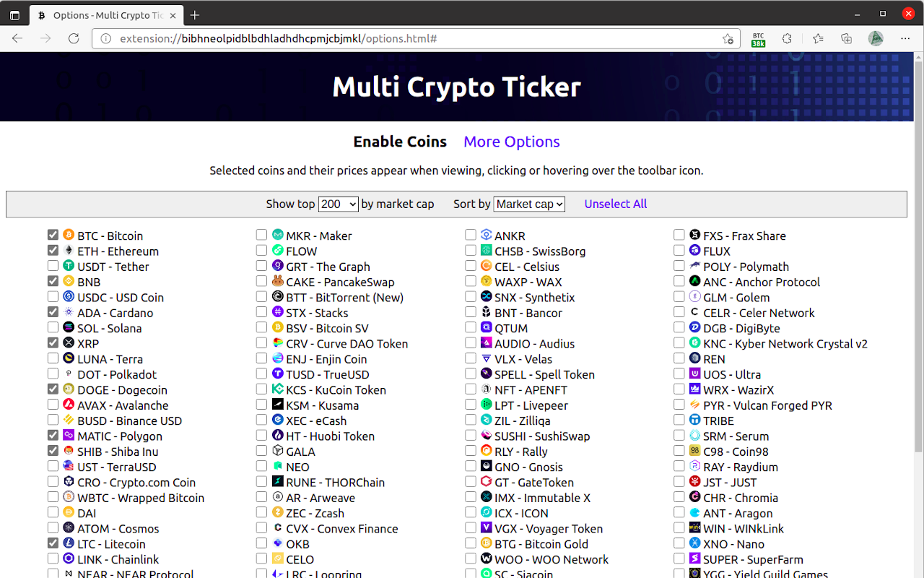Select the Enable Coins heading tab
The width and height of the screenshot is (924, 578).
400,142
